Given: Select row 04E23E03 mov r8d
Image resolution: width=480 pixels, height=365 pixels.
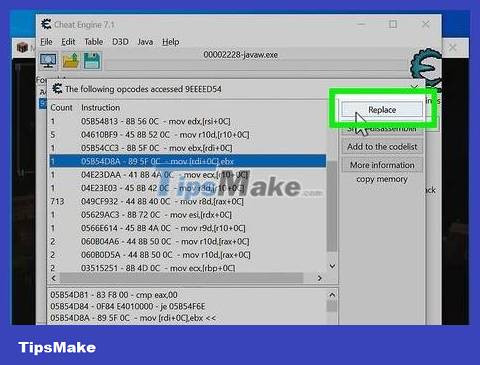Looking at the screenshot, I should (188, 188).
